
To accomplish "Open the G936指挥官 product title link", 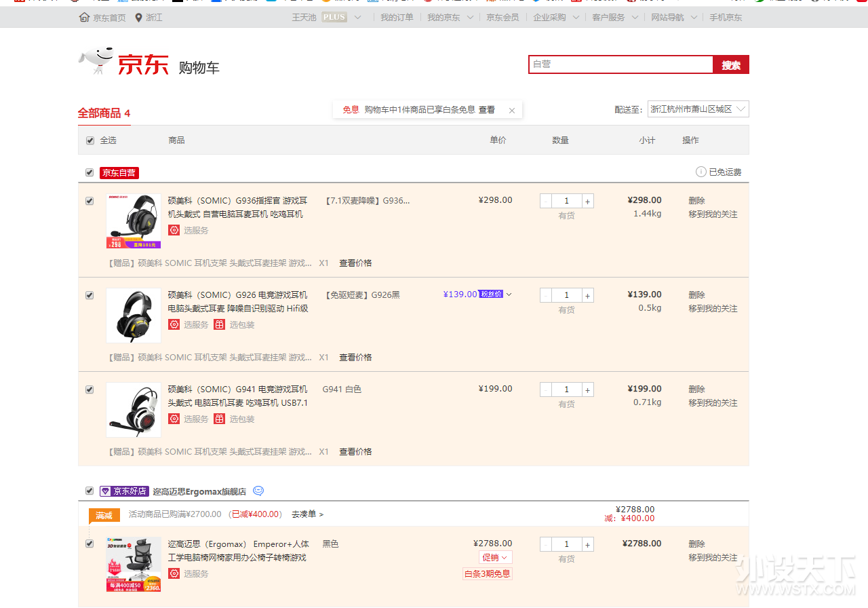I will pyautogui.click(x=237, y=208).
